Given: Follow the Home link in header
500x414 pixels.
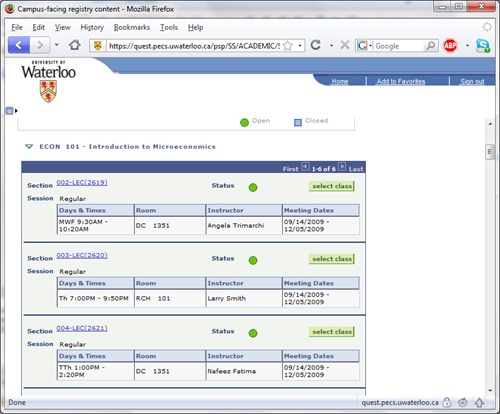Looking at the screenshot, I should click(340, 81).
